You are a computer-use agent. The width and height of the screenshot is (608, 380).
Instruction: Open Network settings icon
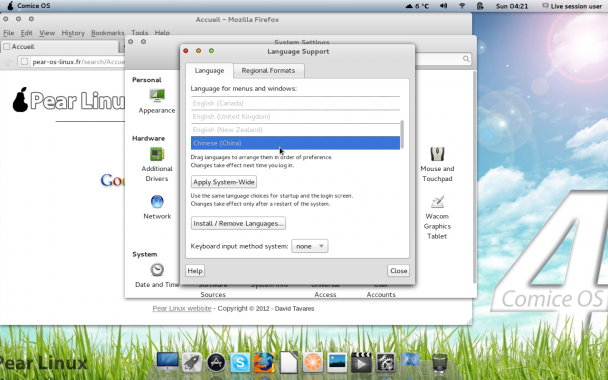tap(157, 202)
